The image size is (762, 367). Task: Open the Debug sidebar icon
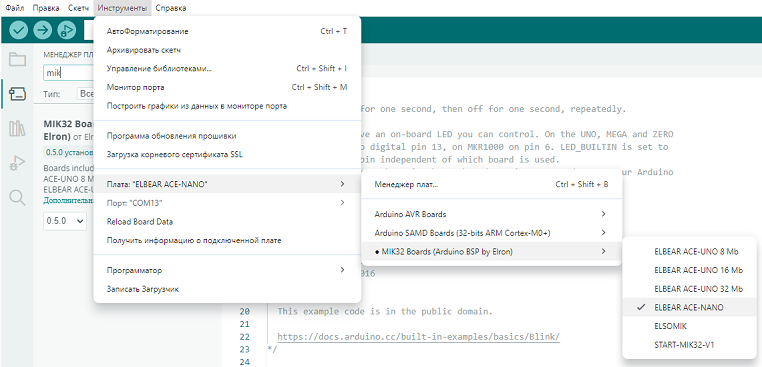(x=17, y=163)
